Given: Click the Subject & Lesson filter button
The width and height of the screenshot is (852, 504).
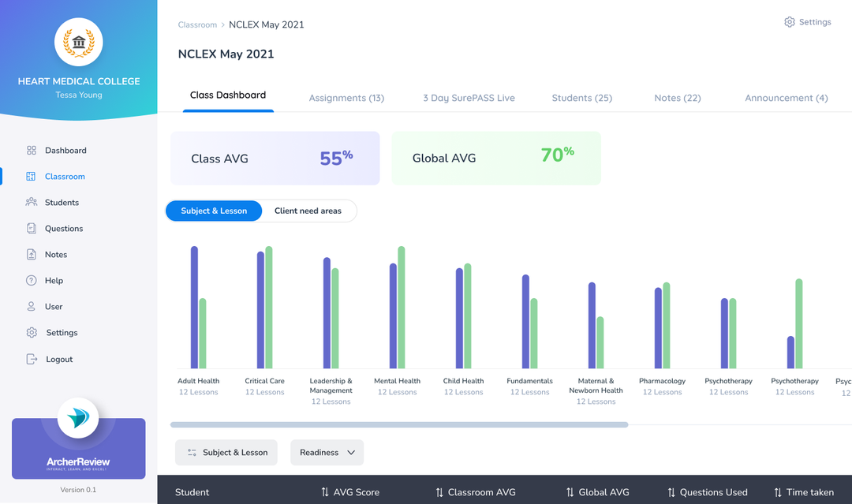Looking at the screenshot, I should [226, 453].
